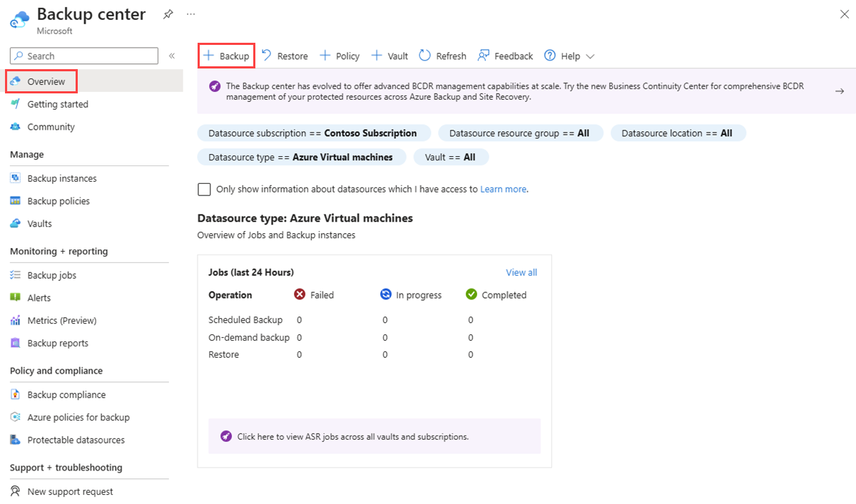Collapse the search sidebar with the chevron
This screenshot has width=856, height=504.
tap(171, 56)
